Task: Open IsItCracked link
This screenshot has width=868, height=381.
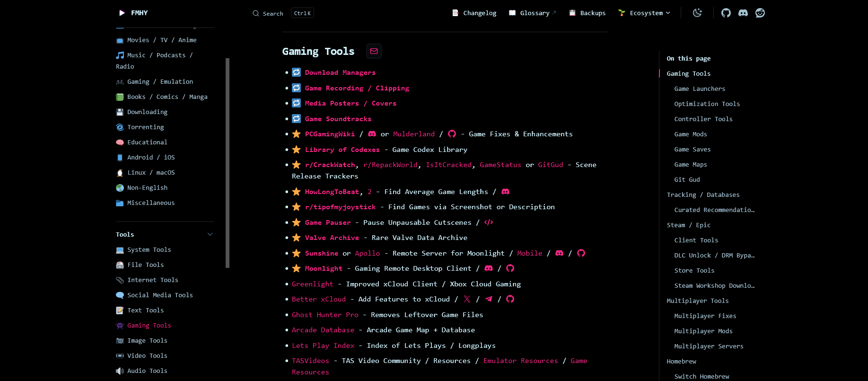Action: [449, 165]
